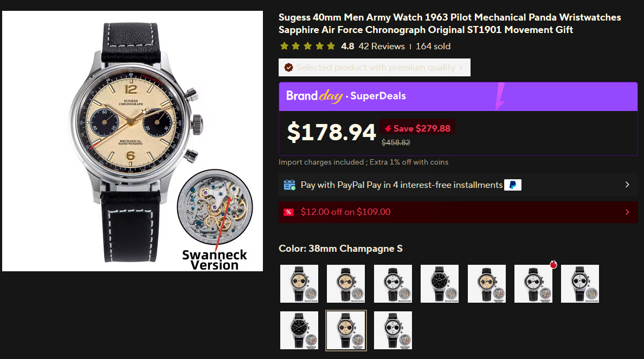Click the Sugess watch product title
Viewport: 644px width, 359px height.
tap(449, 24)
